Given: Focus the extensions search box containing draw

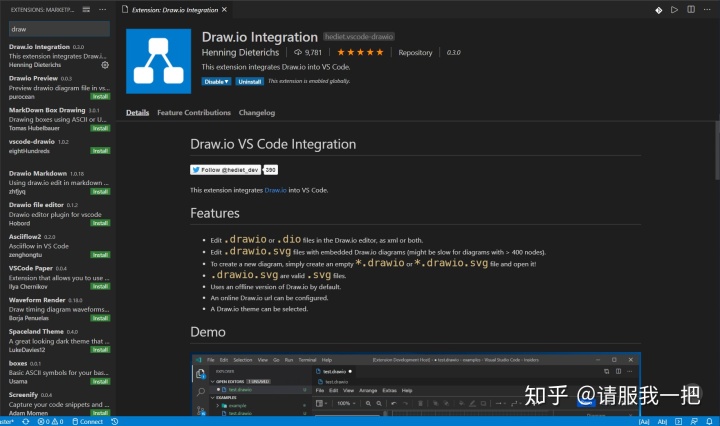Looking at the screenshot, I should click(59, 29).
